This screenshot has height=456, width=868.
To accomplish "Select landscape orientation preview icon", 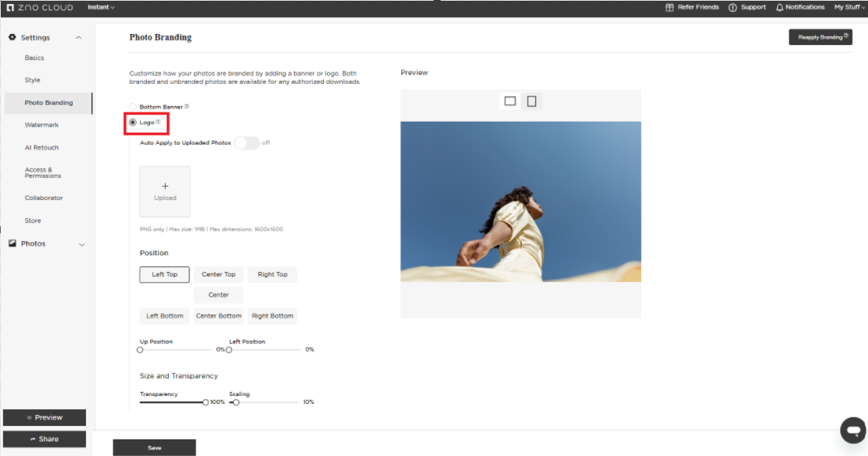I will pos(509,101).
